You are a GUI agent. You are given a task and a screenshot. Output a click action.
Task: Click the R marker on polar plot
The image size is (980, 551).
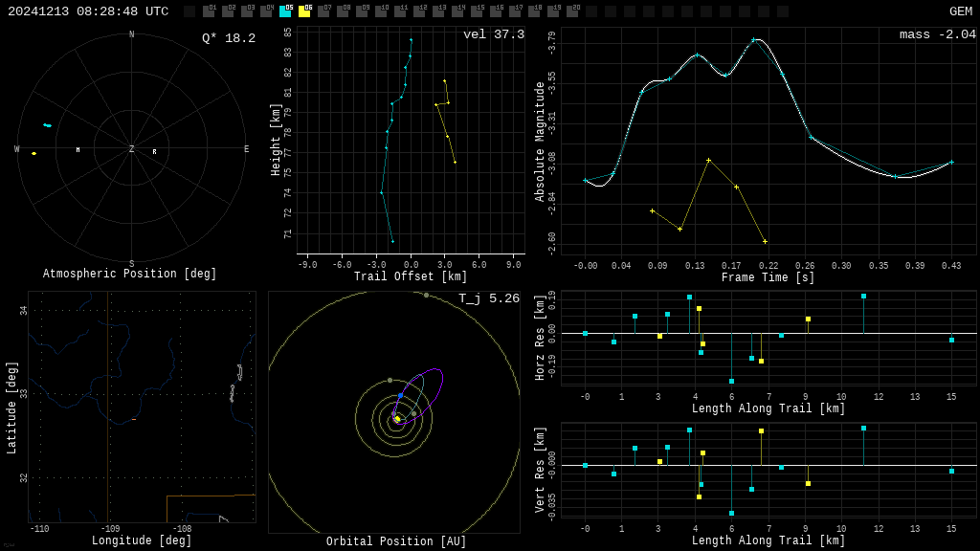[x=154, y=151]
